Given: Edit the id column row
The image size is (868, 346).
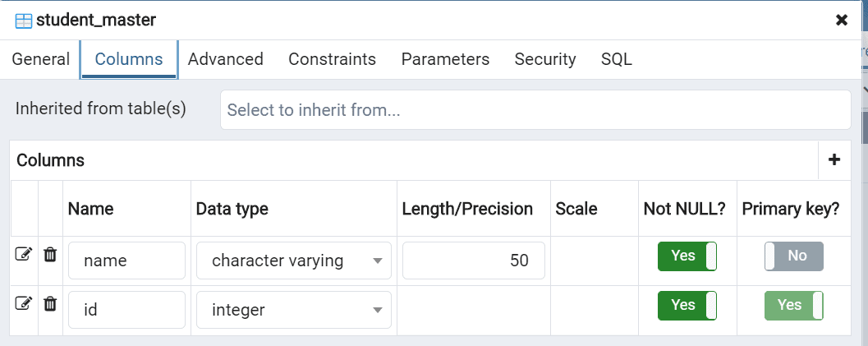Looking at the screenshot, I should [24, 304].
